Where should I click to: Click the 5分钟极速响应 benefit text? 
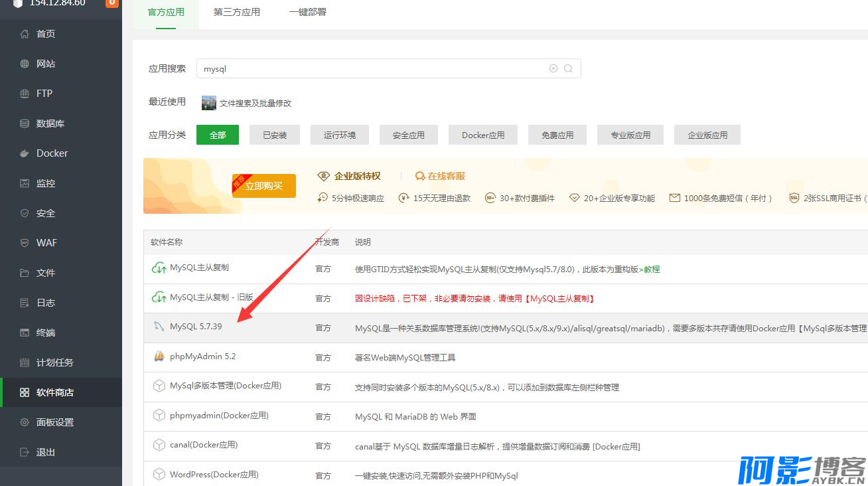point(358,198)
